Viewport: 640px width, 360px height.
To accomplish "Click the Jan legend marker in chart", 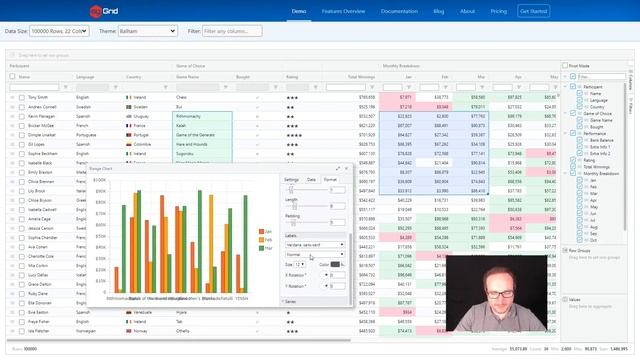I will [261, 231].
